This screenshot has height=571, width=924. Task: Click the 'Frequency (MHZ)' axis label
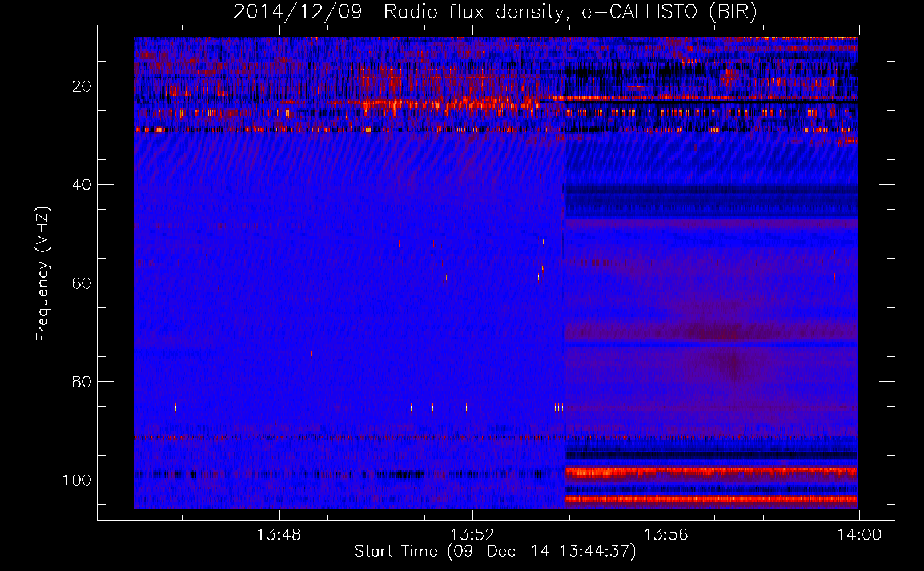tap(43, 274)
